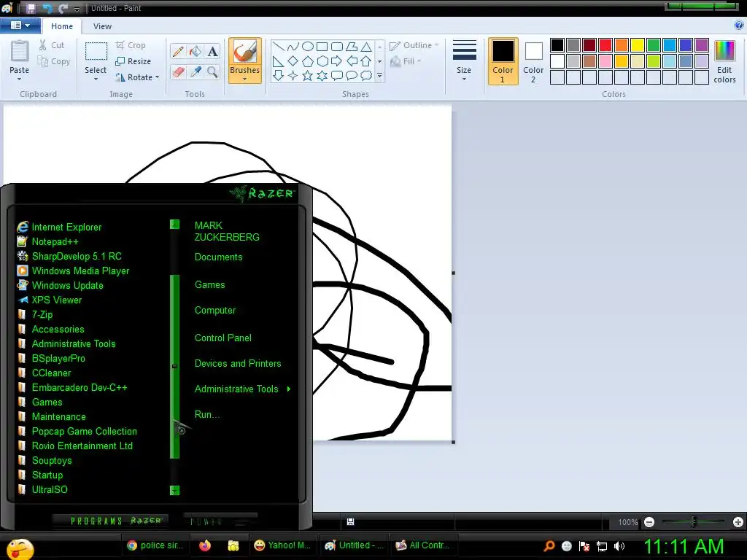Screen dimensions: 747x560
Task: Expand the Select tool dropdown arrow
Action: [x=96, y=79]
